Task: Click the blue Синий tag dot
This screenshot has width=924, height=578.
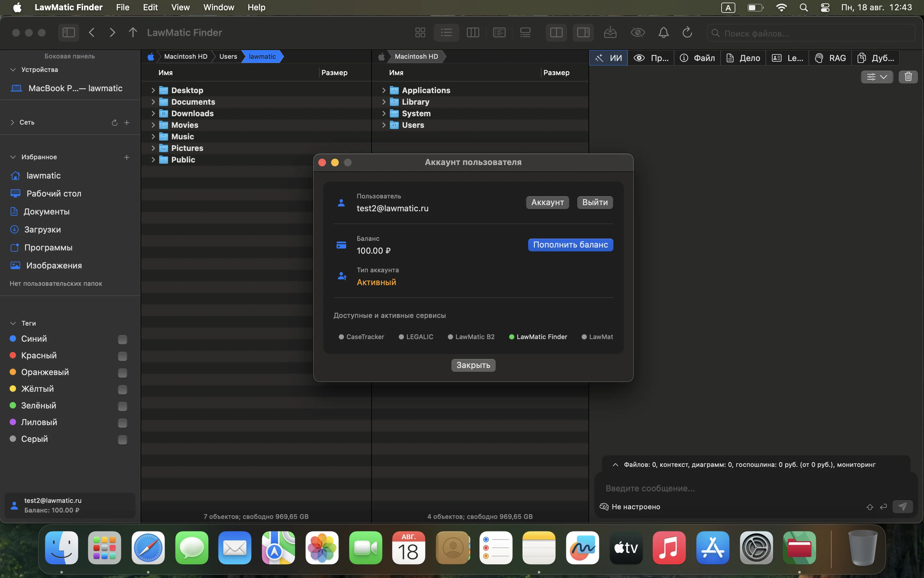Action: (13, 339)
